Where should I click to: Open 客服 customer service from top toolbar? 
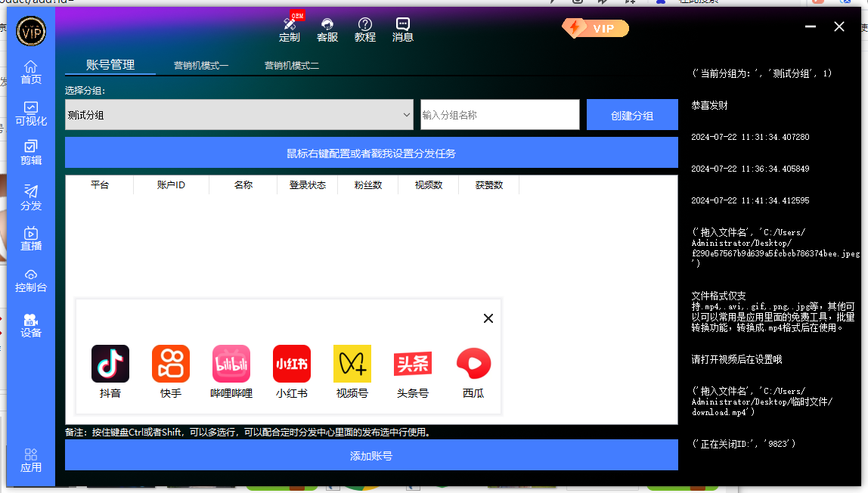(327, 30)
